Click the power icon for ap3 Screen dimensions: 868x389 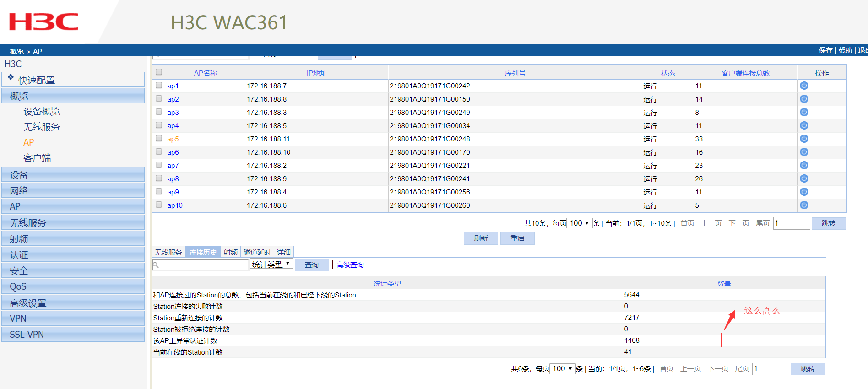coord(804,112)
